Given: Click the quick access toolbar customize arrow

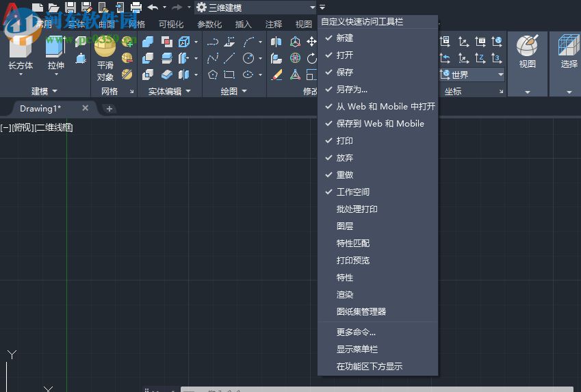Looking at the screenshot, I should (322, 7).
